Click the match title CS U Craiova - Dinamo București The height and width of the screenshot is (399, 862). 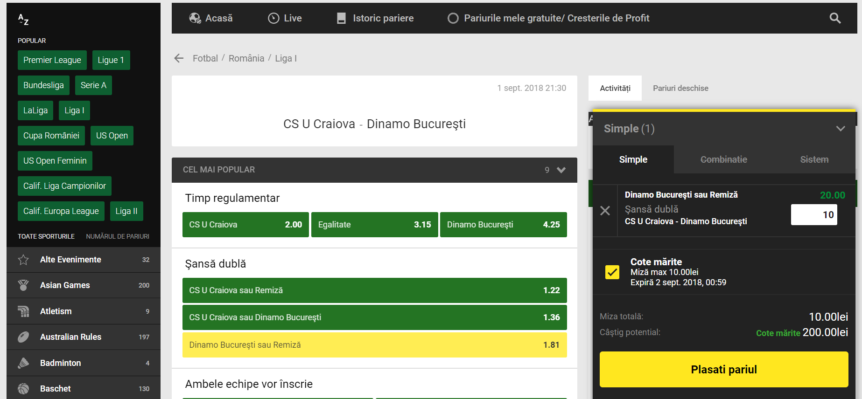coord(374,124)
